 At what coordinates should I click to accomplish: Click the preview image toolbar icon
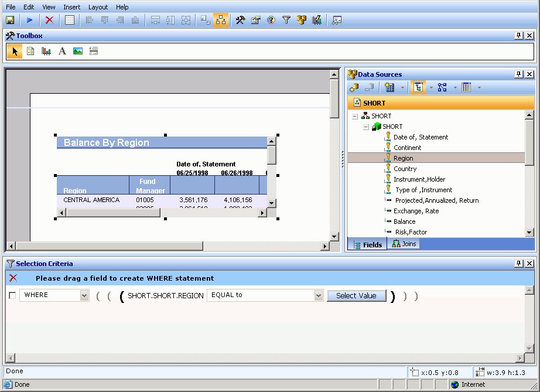pyautogui.click(x=336, y=21)
